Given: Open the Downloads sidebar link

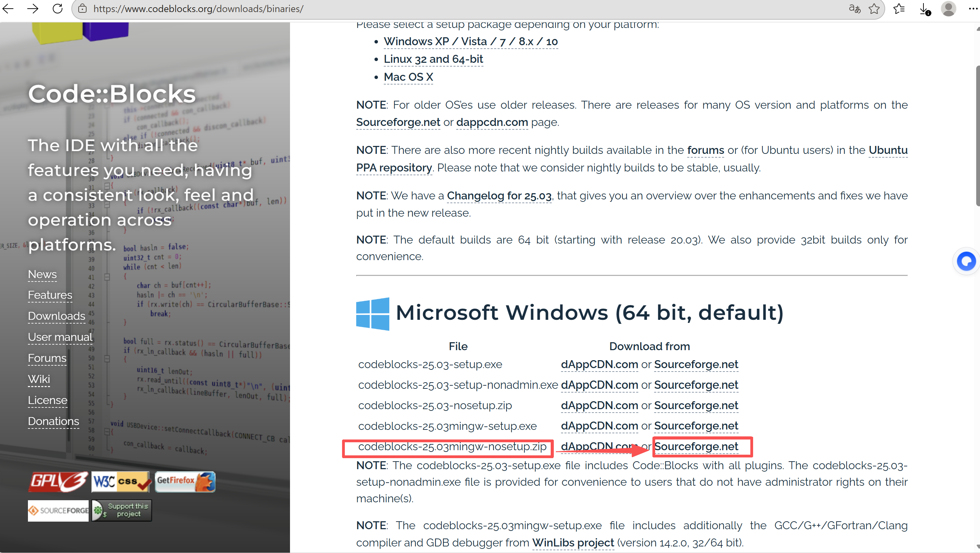Looking at the screenshot, I should [56, 316].
